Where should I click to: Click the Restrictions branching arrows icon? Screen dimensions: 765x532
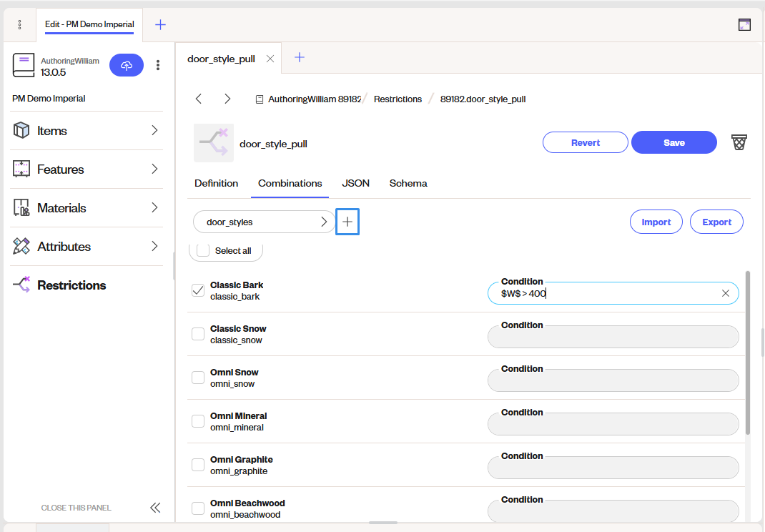pos(21,285)
